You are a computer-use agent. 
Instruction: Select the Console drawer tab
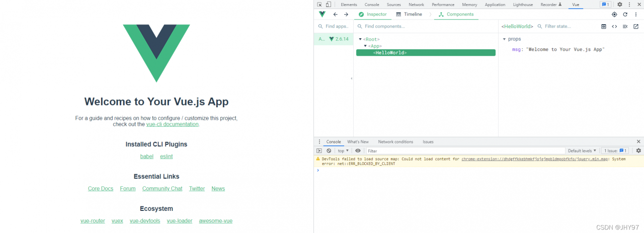[334, 142]
